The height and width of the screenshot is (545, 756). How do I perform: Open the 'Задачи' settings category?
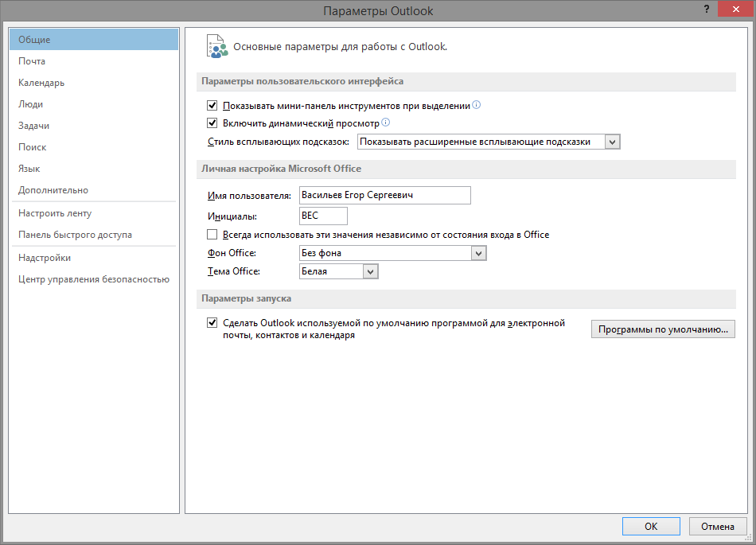coord(94,126)
